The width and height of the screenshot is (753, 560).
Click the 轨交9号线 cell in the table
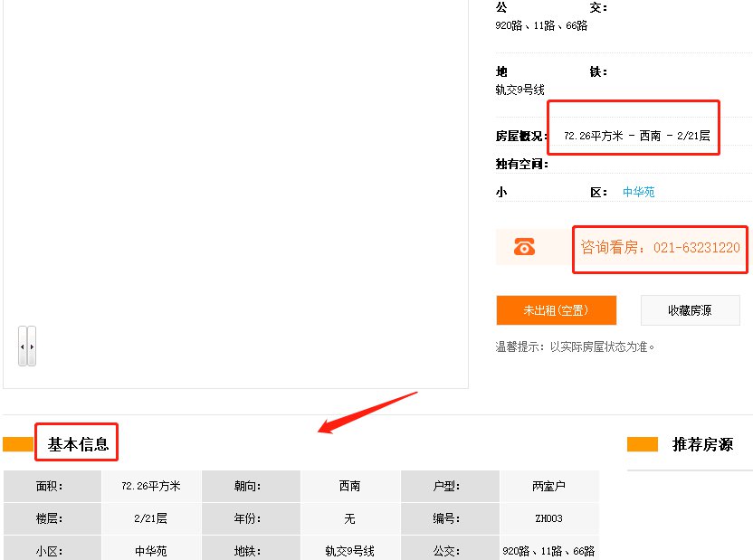click(x=349, y=550)
